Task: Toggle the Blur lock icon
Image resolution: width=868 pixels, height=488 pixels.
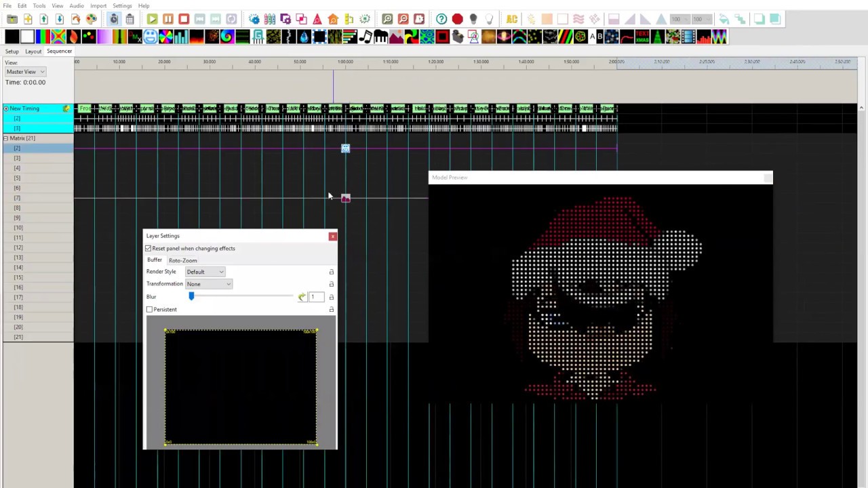Action: [x=331, y=297]
